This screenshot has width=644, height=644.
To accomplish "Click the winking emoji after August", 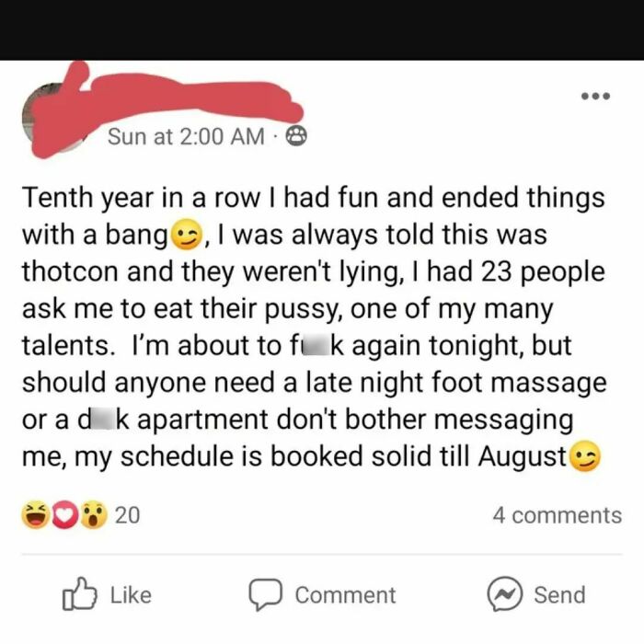I will 586,456.
